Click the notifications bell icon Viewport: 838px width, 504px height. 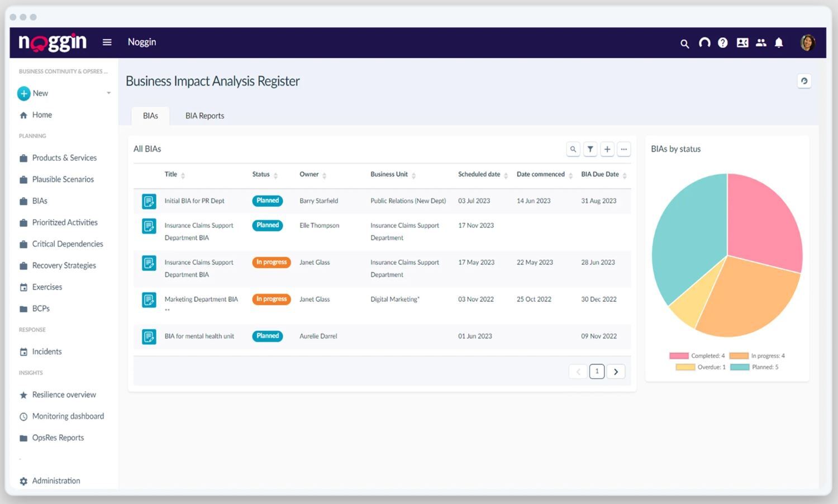click(779, 42)
